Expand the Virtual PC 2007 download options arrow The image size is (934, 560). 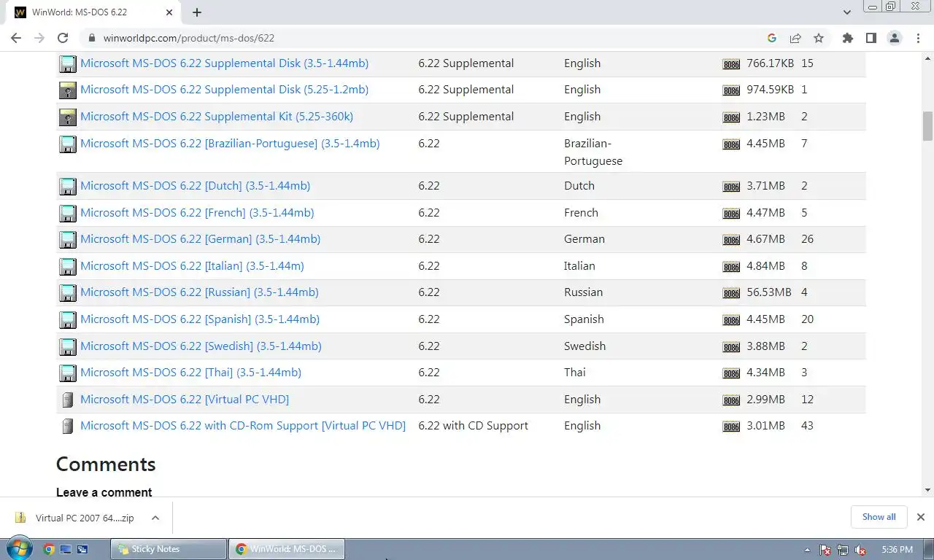(155, 518)
